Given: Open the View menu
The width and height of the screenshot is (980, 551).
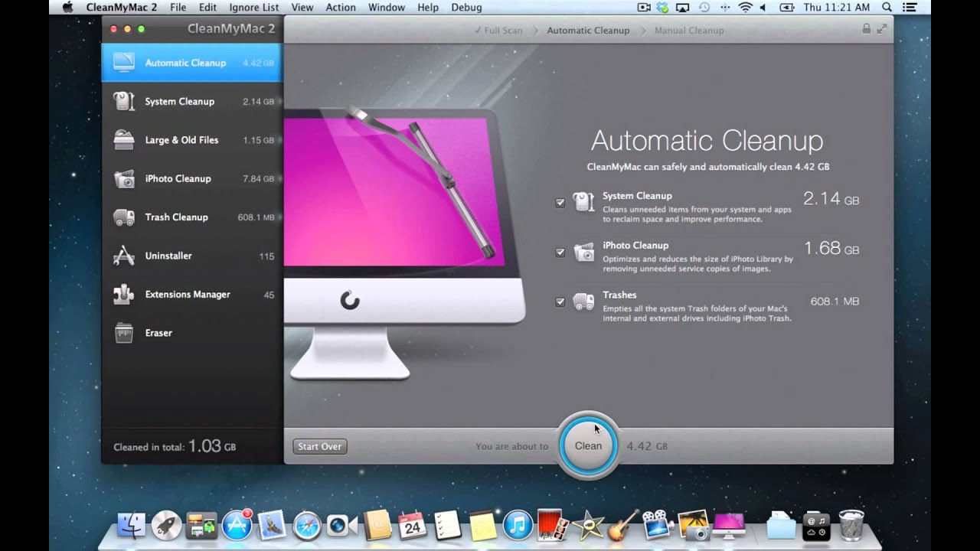Looking at the screenshot, I should coord(302,8).
